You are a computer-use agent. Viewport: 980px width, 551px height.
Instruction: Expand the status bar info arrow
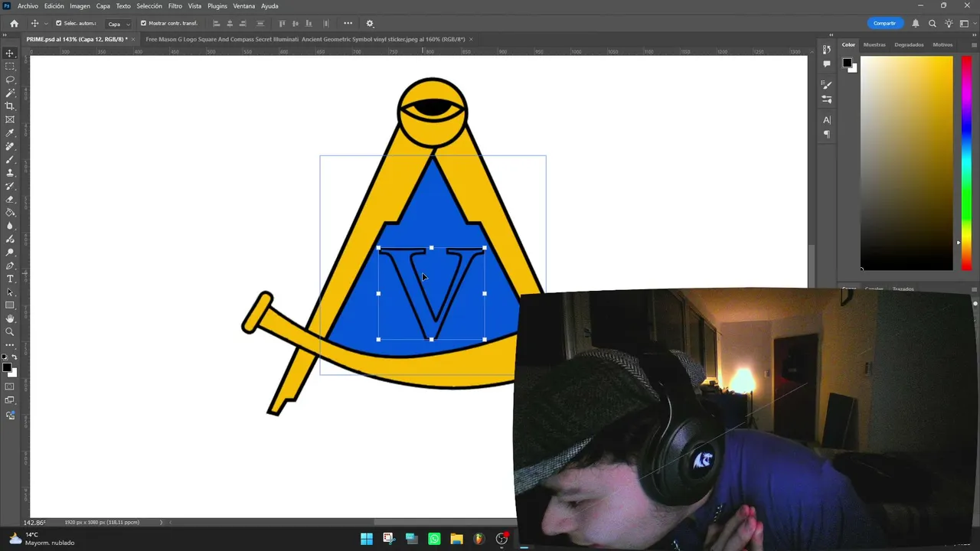[161, 523]
